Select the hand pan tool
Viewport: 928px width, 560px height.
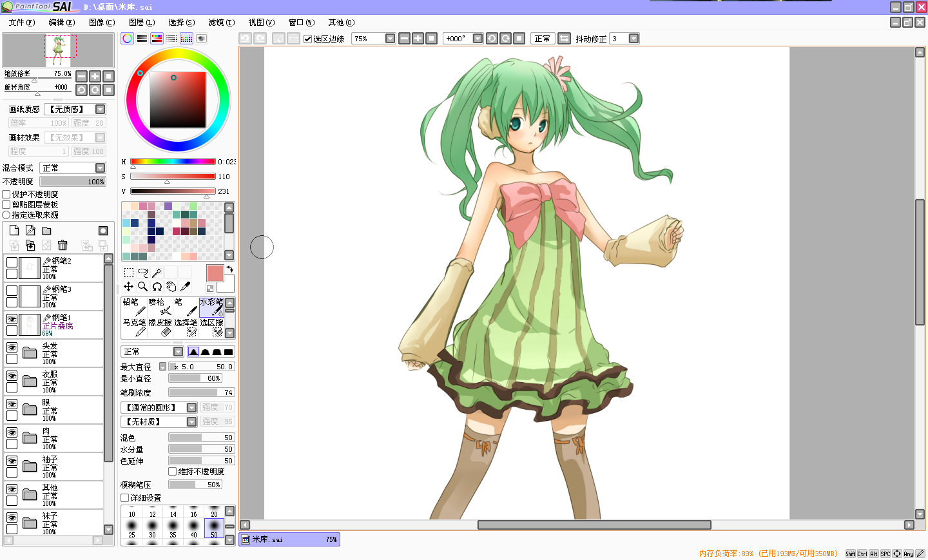(171, 287)
